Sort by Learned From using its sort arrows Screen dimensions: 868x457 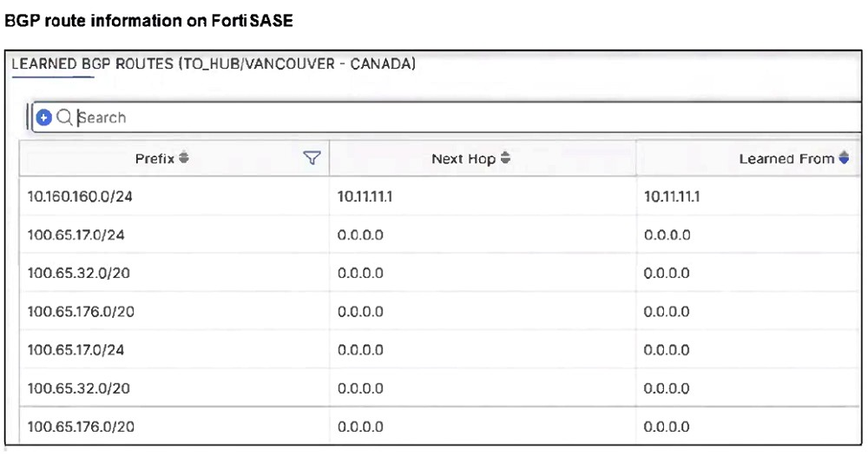click(x=844, y=159)
